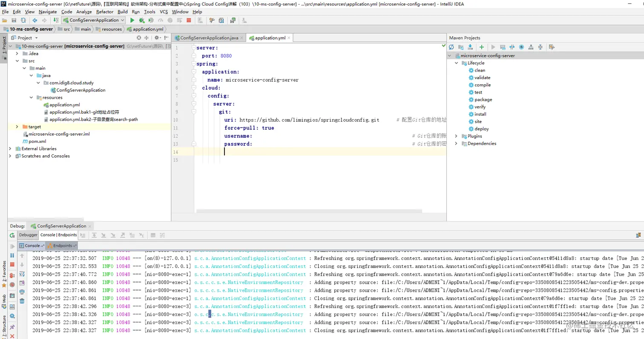Switch to Debugger tab

[x=28, y=235]
